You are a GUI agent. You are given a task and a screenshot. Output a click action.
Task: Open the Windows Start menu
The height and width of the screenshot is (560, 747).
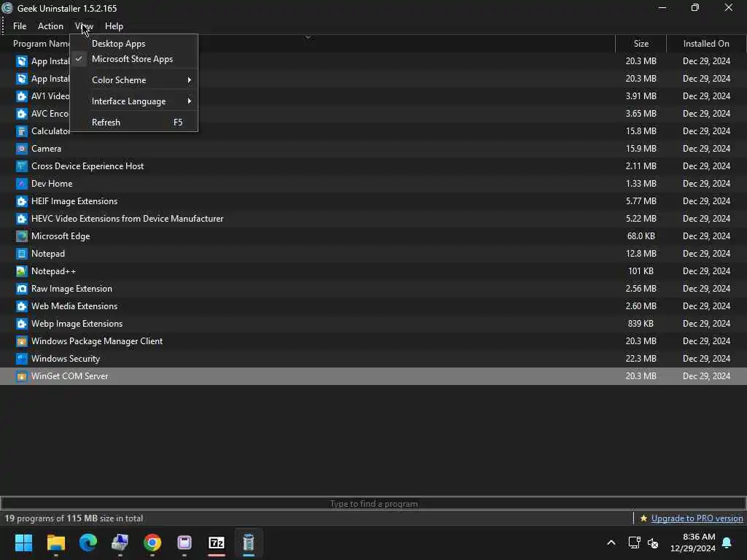[x=23, y=542]
